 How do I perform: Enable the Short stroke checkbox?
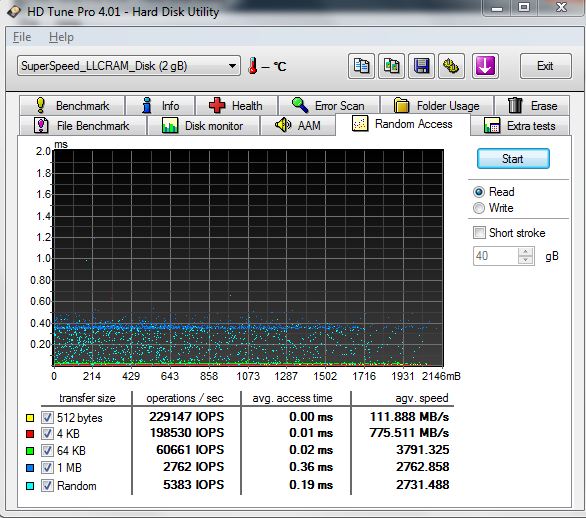pyautogui.click(x=479, y=232)
